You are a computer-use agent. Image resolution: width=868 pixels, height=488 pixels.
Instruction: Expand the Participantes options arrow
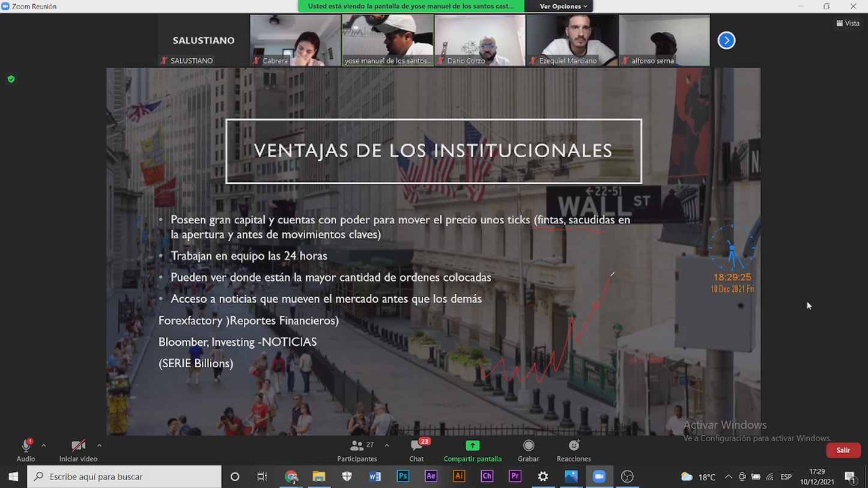pos(387,445)
